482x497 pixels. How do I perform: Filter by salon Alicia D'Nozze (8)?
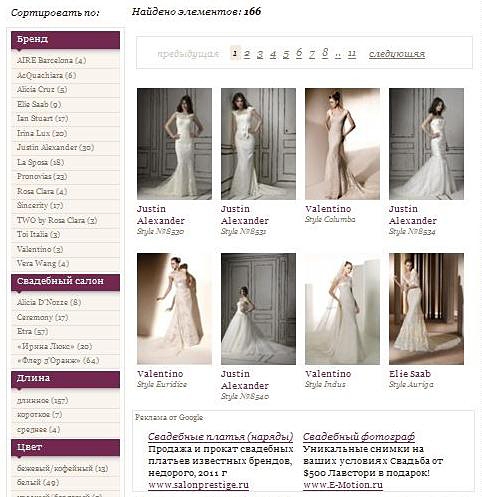tap(49, 302)
